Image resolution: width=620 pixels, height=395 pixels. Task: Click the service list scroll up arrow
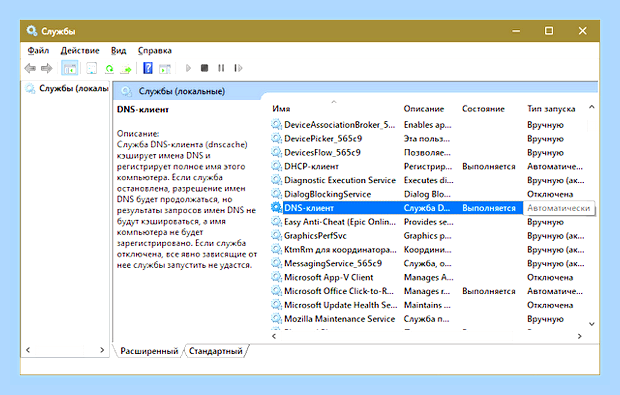592,107
